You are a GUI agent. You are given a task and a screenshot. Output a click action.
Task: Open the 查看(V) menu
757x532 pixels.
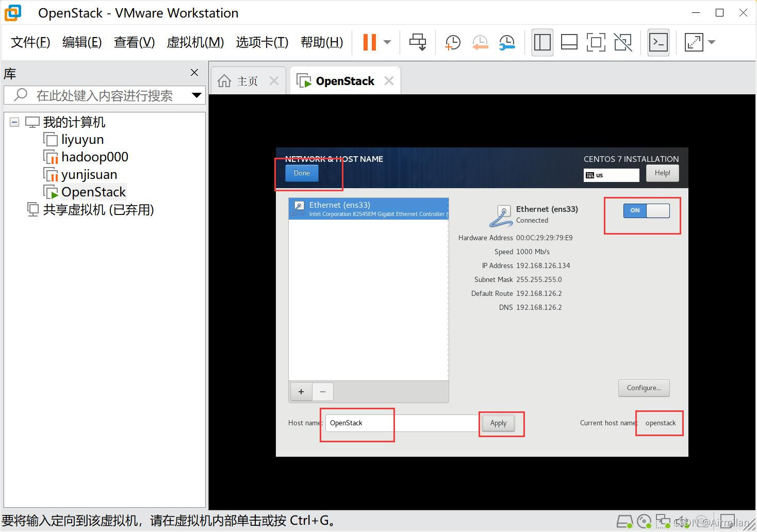(134, 42)
